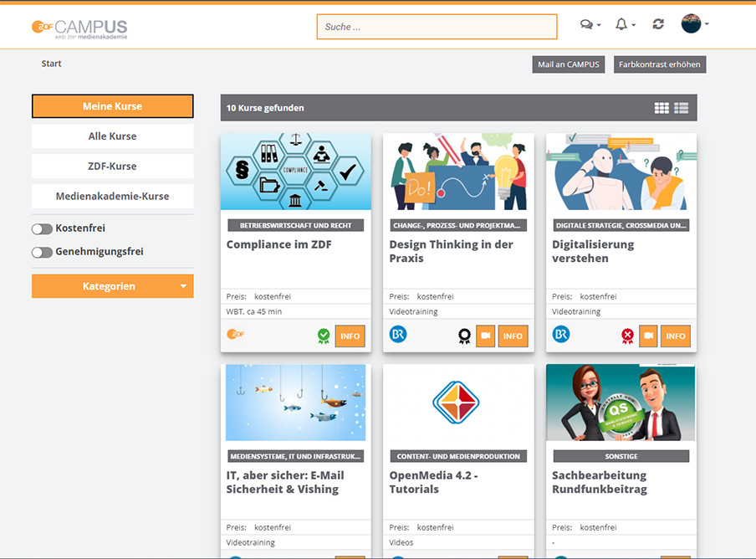The image size is (756, 559).
Task: Open the Compliance im ZDF thumbnail
Action: [296, 172]
